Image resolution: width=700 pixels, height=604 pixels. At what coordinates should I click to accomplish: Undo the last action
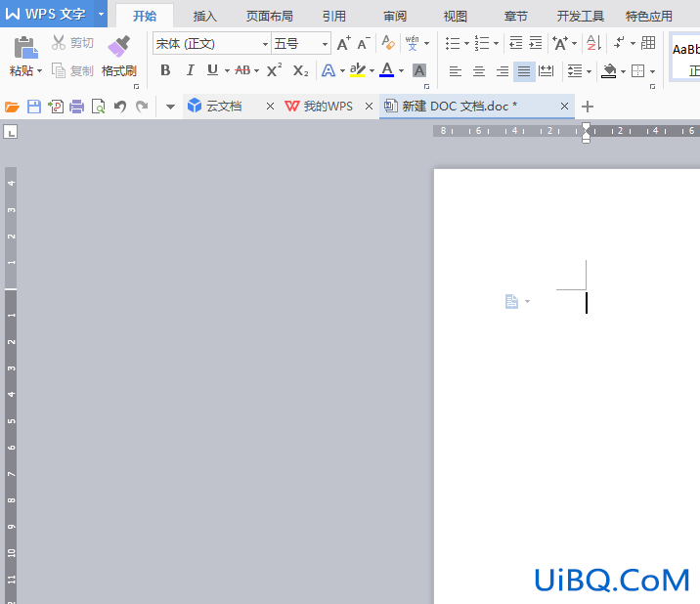tap(119, 107)
